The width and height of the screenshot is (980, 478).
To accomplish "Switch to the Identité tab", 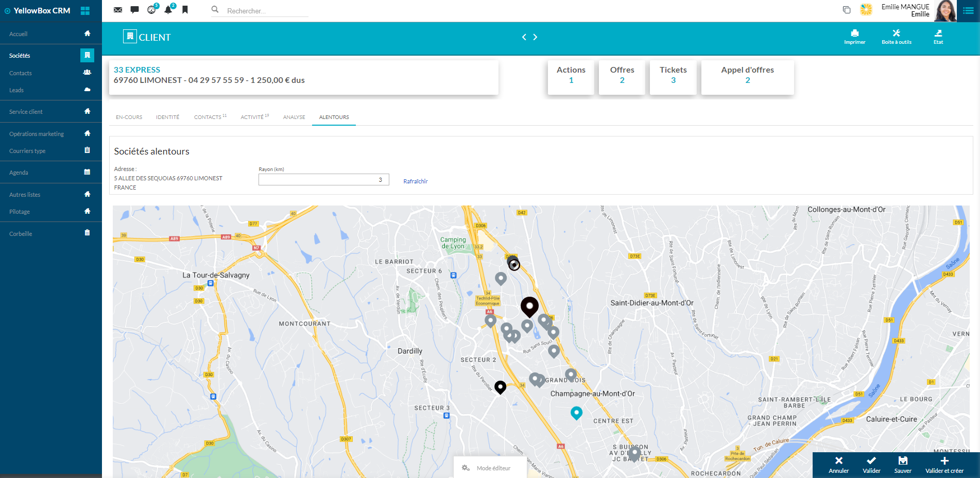I will (168, 117).
